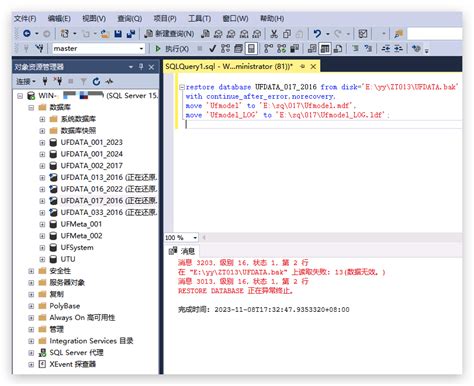Click the properties window icon in toolbar
This screenshot has height=386, width=474.
point(363,33)
